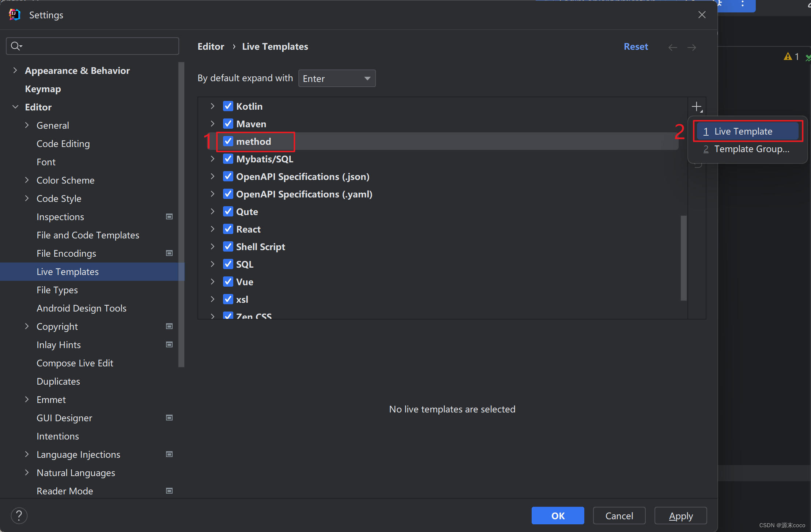Click the template list vertical scrollbar
The height and width of the screenshot is (532, 811).
click(x=683, y=258)
